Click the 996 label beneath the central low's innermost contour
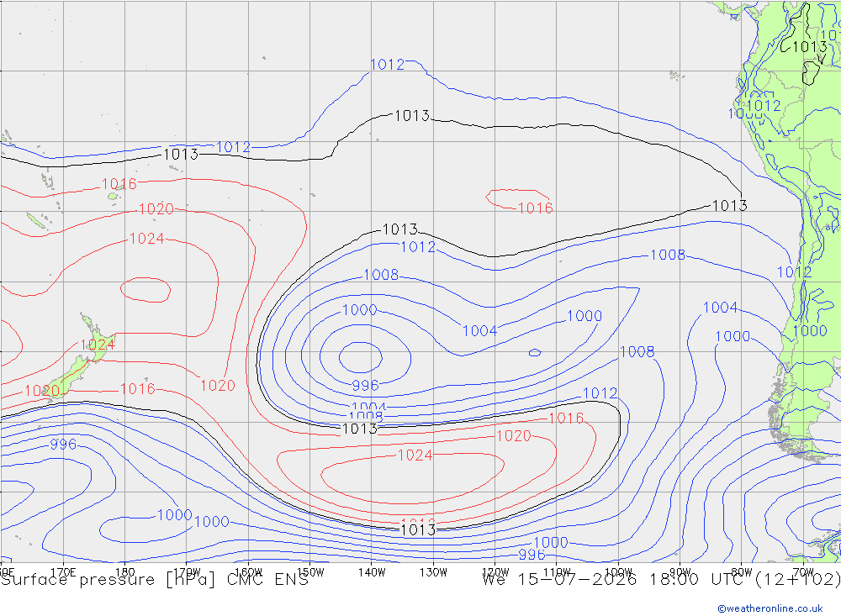841x616 pixels. 365,386
